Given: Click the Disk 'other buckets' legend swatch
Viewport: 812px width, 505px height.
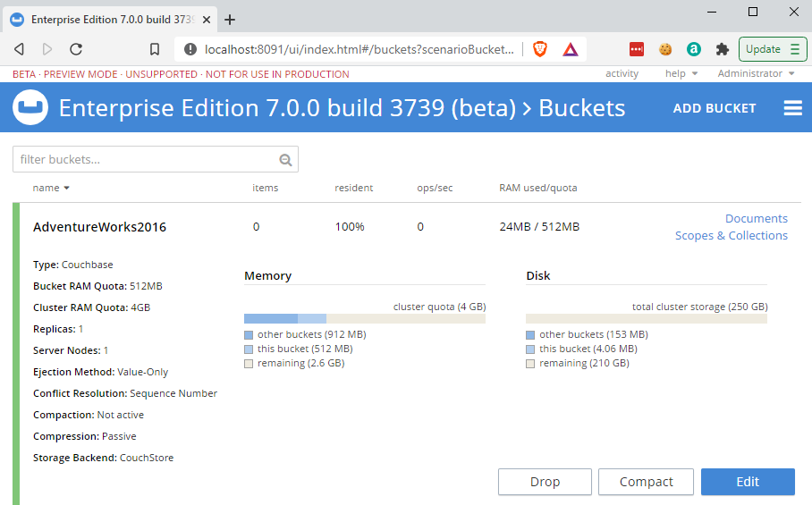Looking at the screenshot, I should pyautogui.click(x=530, y=335).
